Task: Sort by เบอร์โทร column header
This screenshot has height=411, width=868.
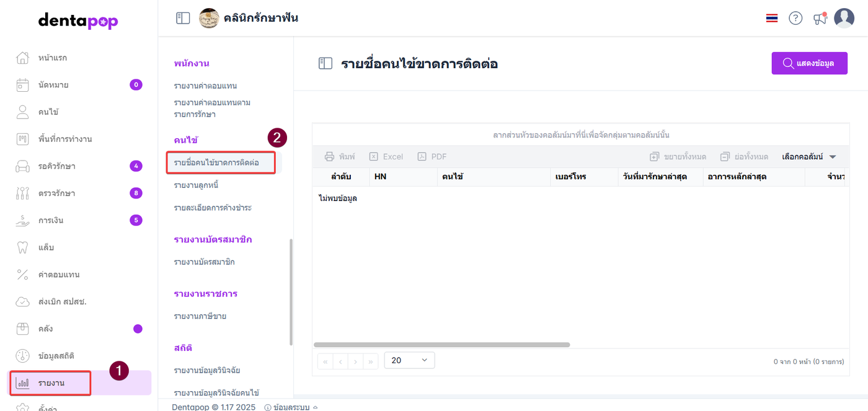Action: click(x=585, y=177)
